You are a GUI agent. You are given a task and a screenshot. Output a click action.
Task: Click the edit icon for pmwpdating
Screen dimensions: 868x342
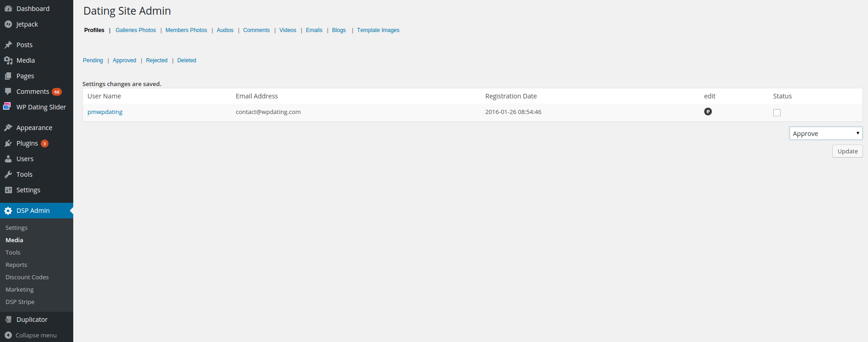[708, 111]
